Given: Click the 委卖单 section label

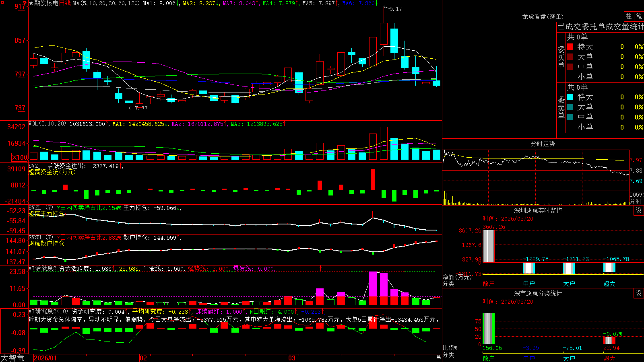Looking at the screenshot, I should tap(561, 108).
